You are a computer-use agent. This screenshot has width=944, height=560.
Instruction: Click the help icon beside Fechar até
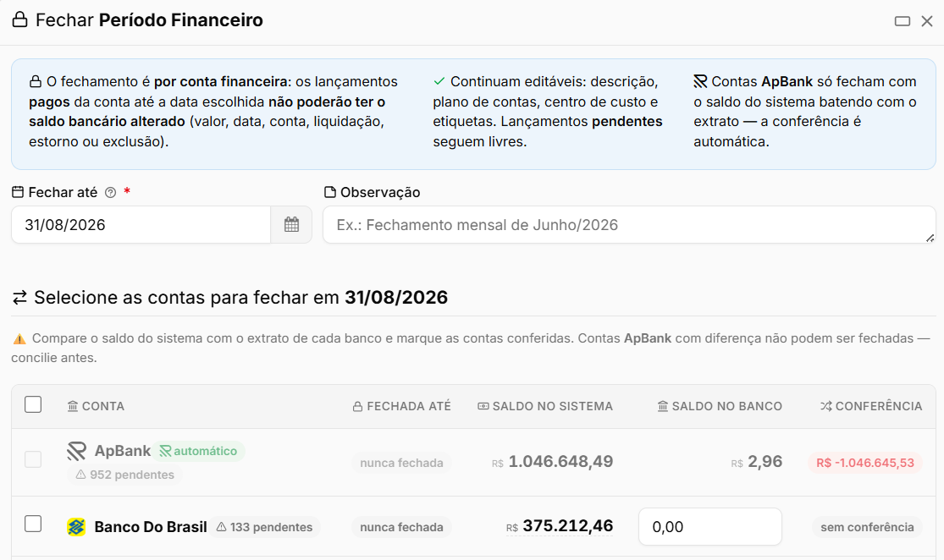(110, 193)
